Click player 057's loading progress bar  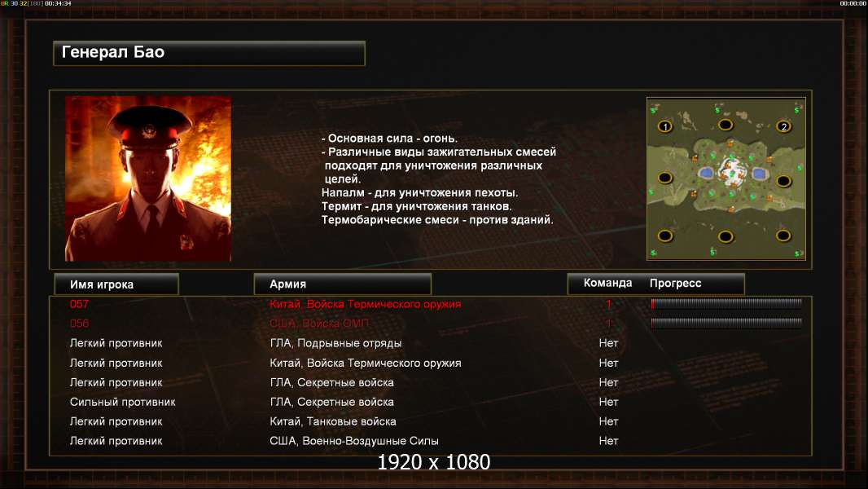pyautogui.click(x=726, y=303)
